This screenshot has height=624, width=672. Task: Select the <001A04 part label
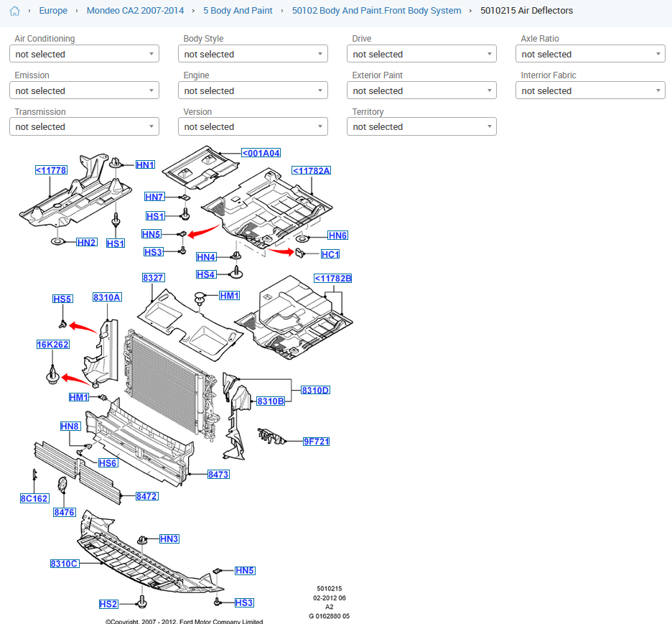pos(261,153)
